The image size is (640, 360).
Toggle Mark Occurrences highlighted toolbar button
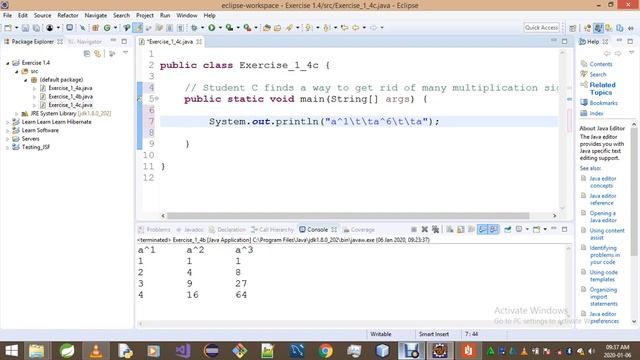coord(138,28)
